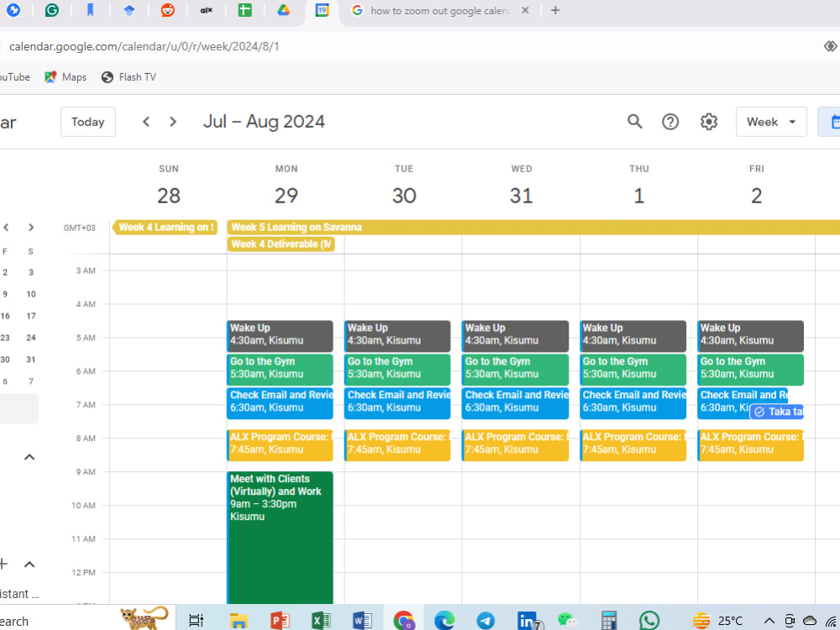Open File Explorer from the taskbar
840x630 pixels.
[x=239, y=621]
